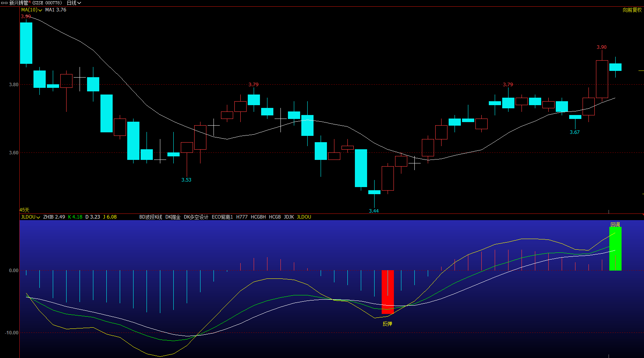Screen dimensions: 644x358
Task: Click the 3.44 lowest price label
Action: [374, 211]
